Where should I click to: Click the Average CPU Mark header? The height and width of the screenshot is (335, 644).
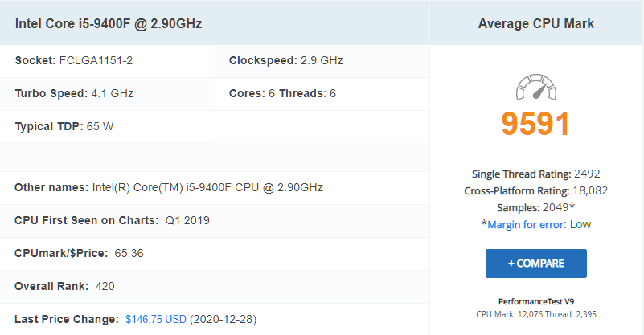click(535, 23)
